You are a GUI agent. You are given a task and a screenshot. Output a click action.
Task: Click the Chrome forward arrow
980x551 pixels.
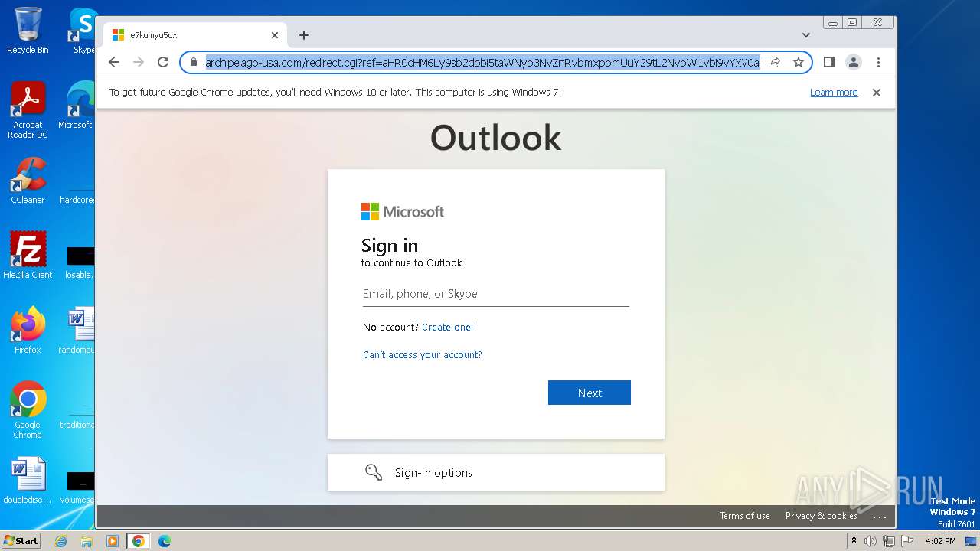pyautogui.click(x=139, y=62)
